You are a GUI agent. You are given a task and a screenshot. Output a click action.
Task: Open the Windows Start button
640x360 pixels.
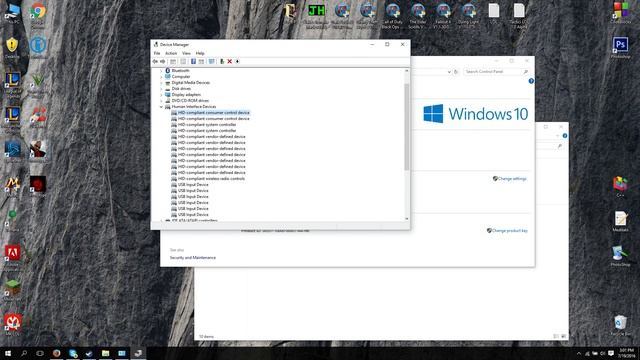point(8,353)
